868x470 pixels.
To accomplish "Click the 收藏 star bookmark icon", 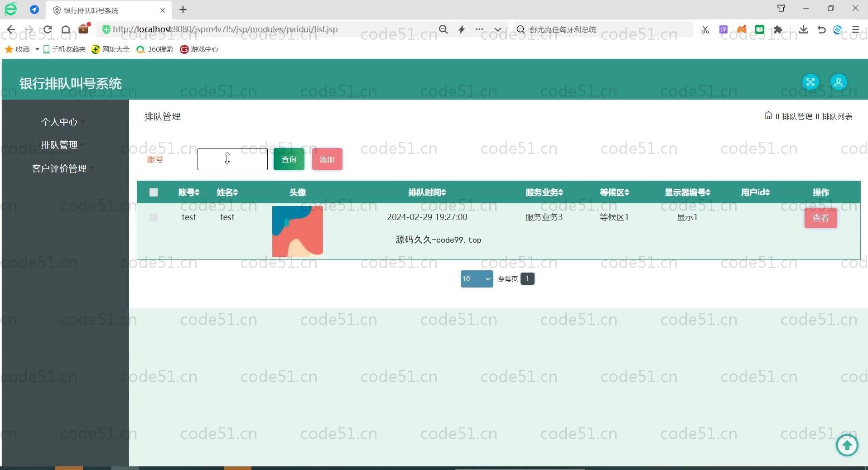I will [9, 49].
